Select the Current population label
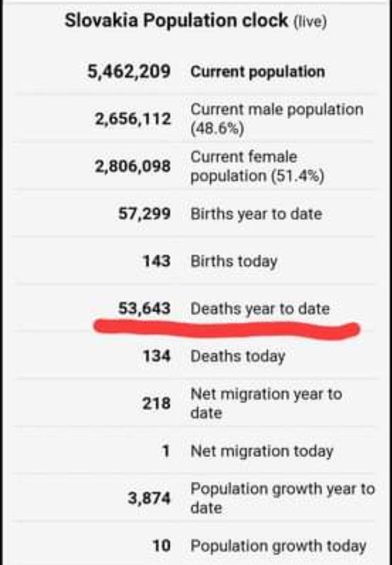Screen dimensions: 392x565 [257, 72]
